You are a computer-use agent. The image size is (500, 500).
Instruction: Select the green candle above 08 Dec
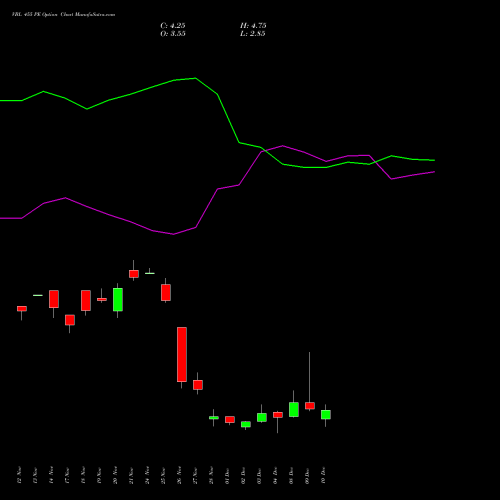pos(294,410)
